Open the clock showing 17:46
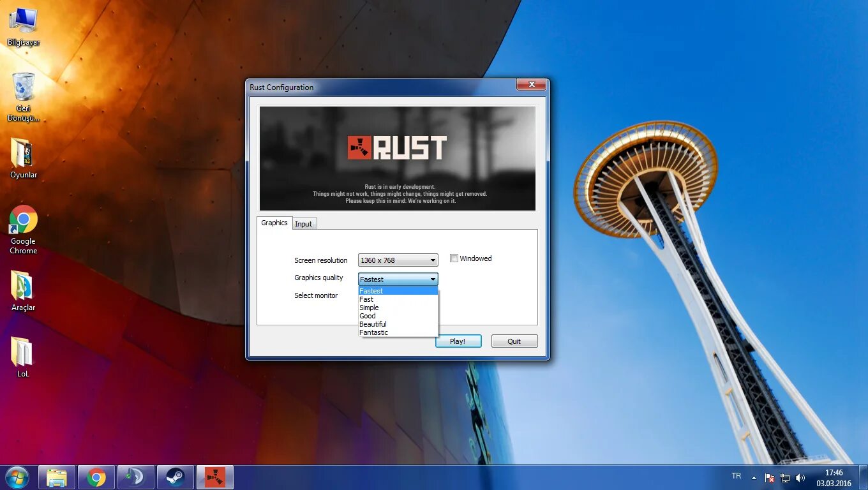The width and height of the screenshot is (868, 490). coord(834,478)
